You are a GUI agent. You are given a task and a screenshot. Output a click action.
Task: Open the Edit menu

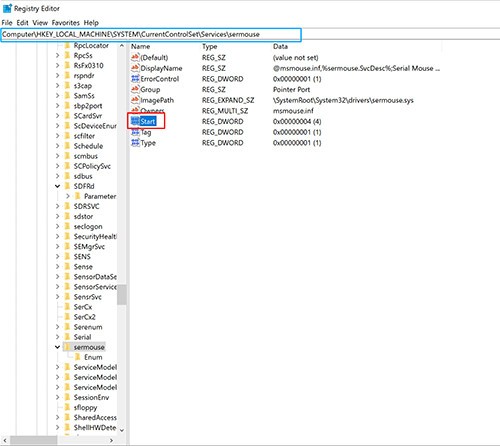click(x=22, y=23)
